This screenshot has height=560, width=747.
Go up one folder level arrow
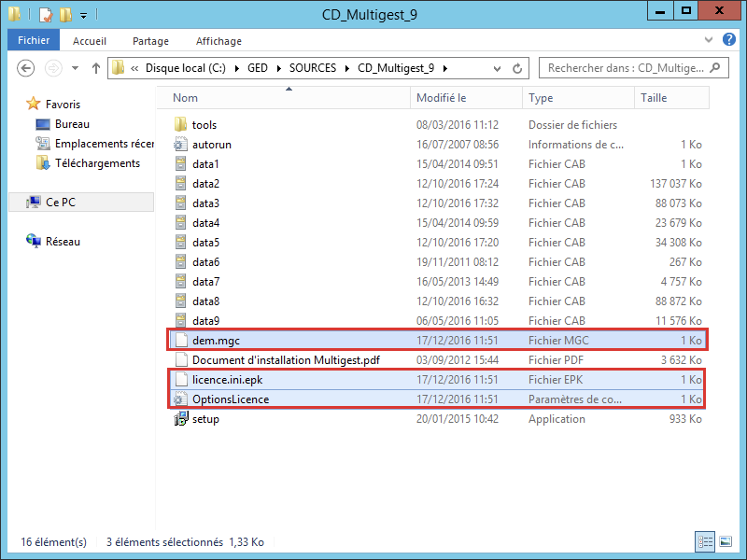[x=96, y=68]
